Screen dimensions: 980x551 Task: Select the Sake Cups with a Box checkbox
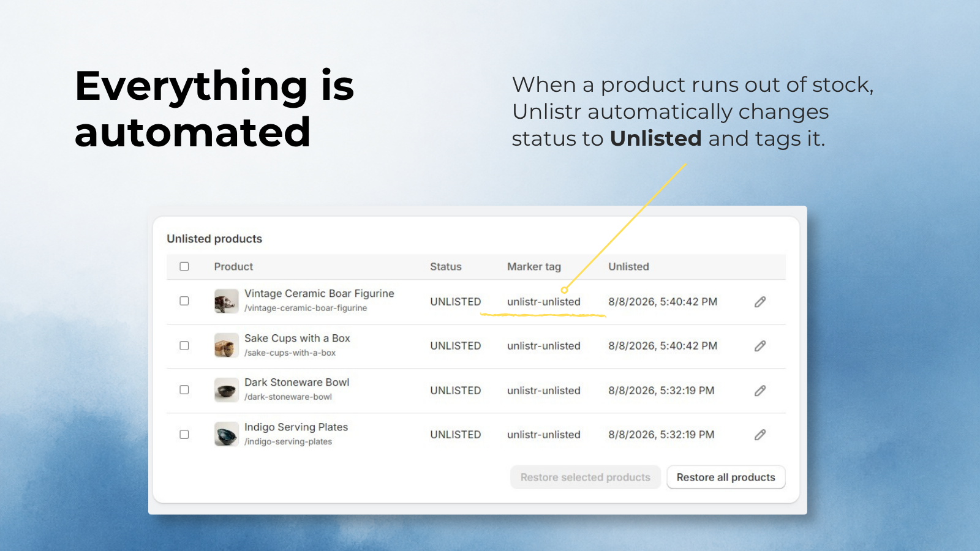(184, 346)
